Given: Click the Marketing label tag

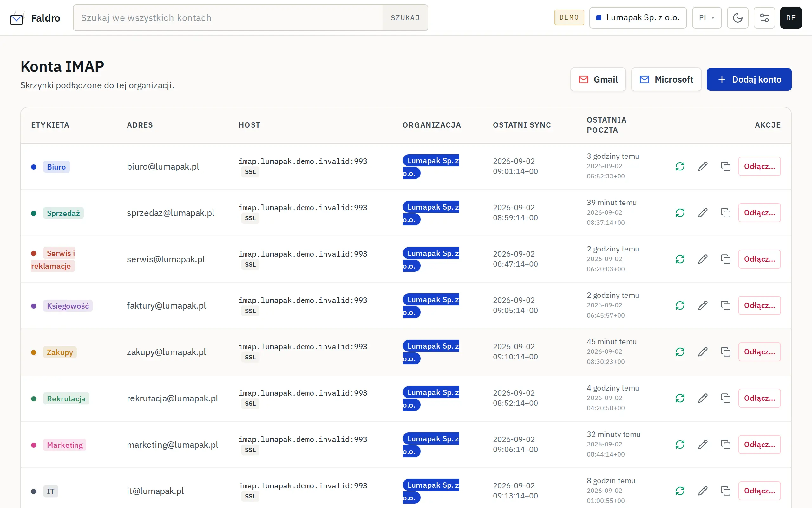Looking at the screenshot, I should pos(65,445).
